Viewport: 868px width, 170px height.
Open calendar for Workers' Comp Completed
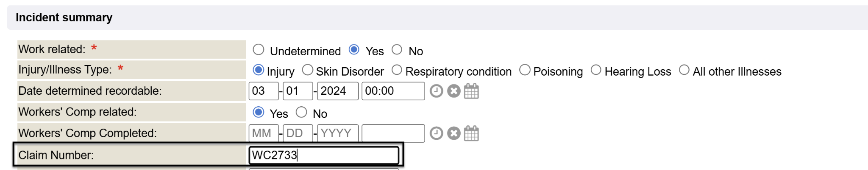[x=471, y=133]
